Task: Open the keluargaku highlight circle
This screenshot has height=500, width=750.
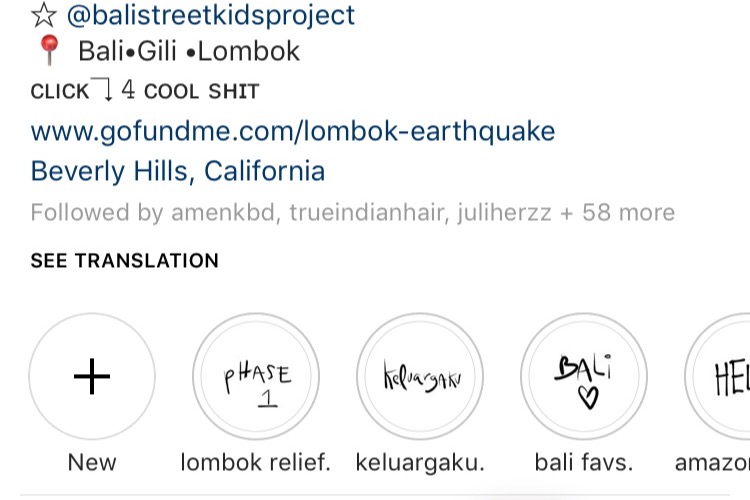Action: click(x=420, y=377)
